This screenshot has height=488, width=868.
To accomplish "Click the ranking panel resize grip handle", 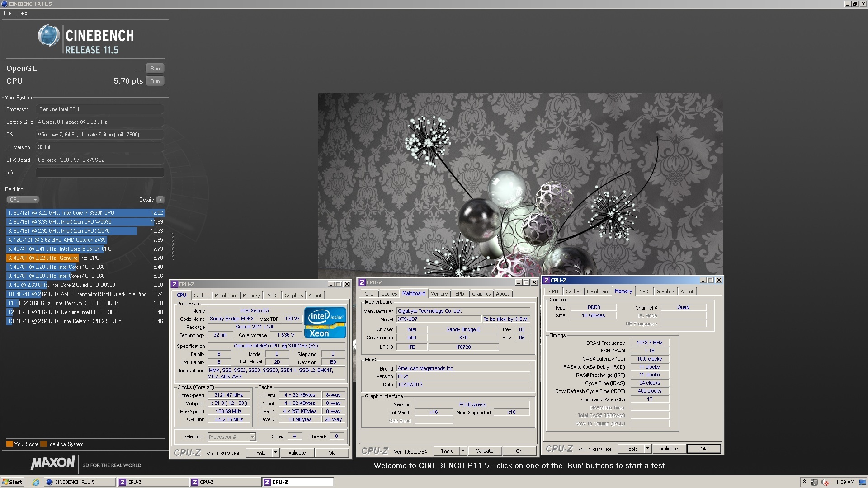I will (x=172, y=246).
